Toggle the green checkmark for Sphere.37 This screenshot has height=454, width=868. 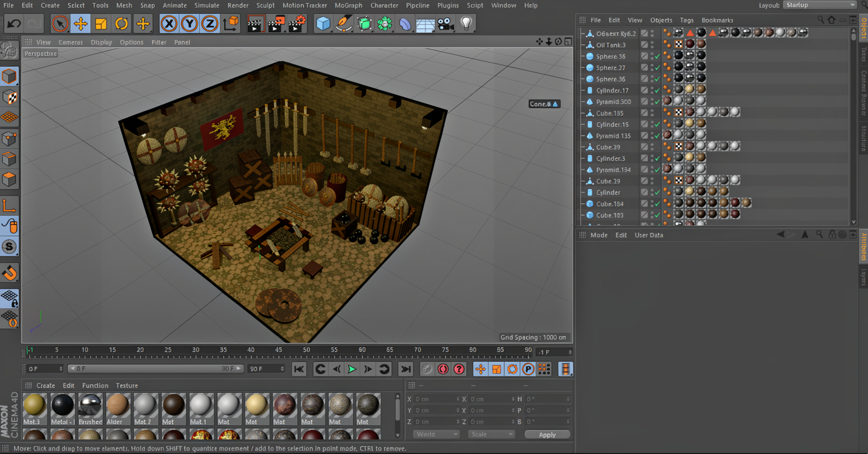click(657, 67)
